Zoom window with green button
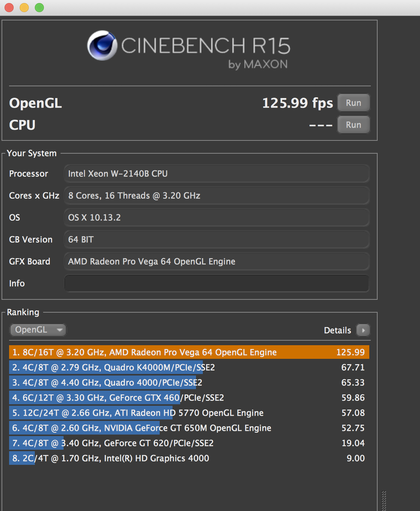 pos(39,8)
